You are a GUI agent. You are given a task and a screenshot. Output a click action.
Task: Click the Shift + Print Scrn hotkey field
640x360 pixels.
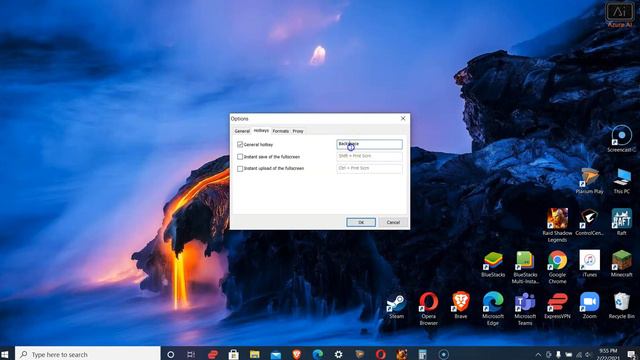[369, 156]
